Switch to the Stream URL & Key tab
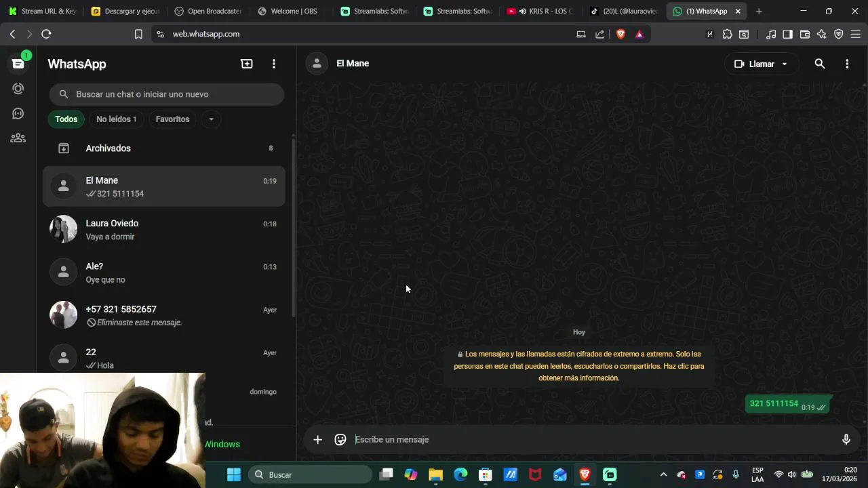 point(42,12)
